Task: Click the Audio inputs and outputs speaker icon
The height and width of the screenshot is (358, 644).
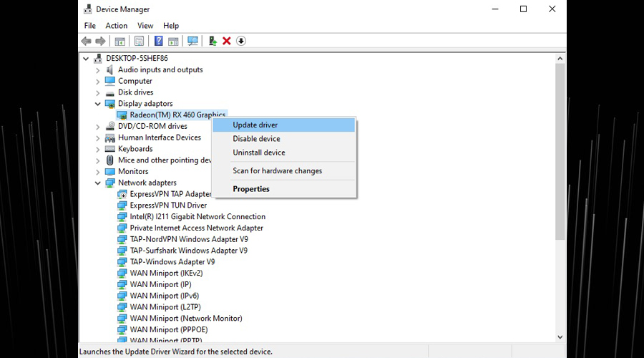Action: [109, 70]
